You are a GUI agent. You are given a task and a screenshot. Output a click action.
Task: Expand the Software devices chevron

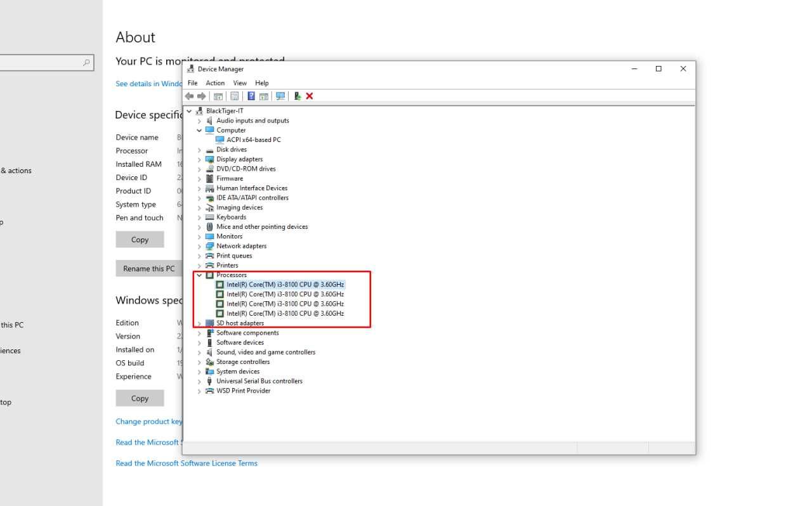[x=199, y=342]
